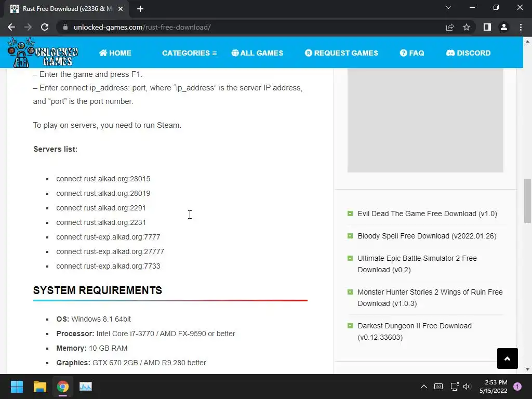Open File Explorer from taskbar
532x399 pixels.
[x=39, y=387]
